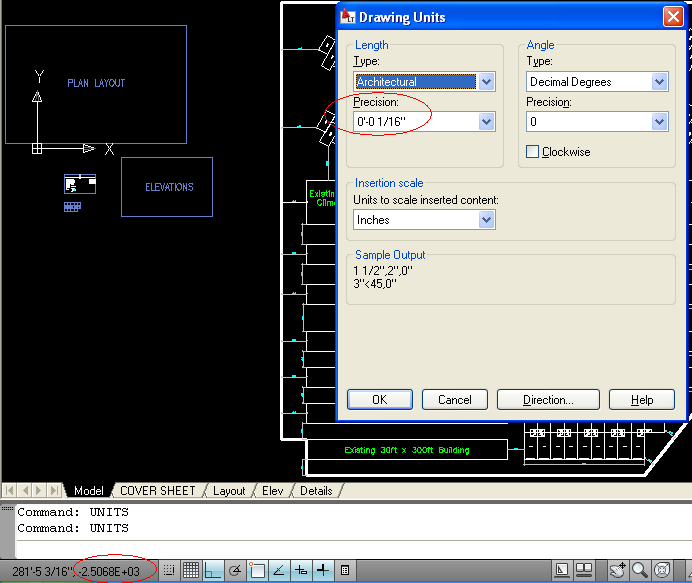Click the coordinates readout in status bar
This screenshot has height=583, width=692.
[x=76, y=572]
